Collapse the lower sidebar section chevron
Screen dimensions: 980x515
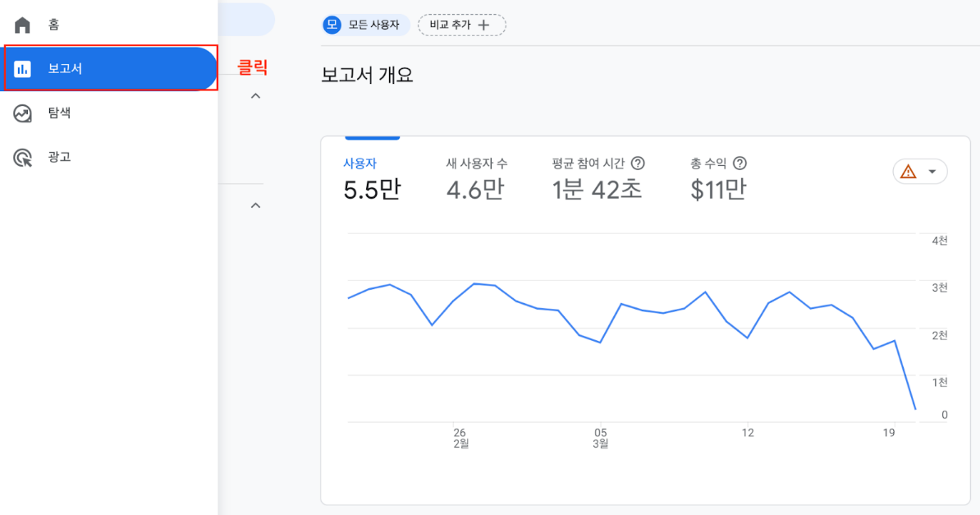(x=255, y=205)
